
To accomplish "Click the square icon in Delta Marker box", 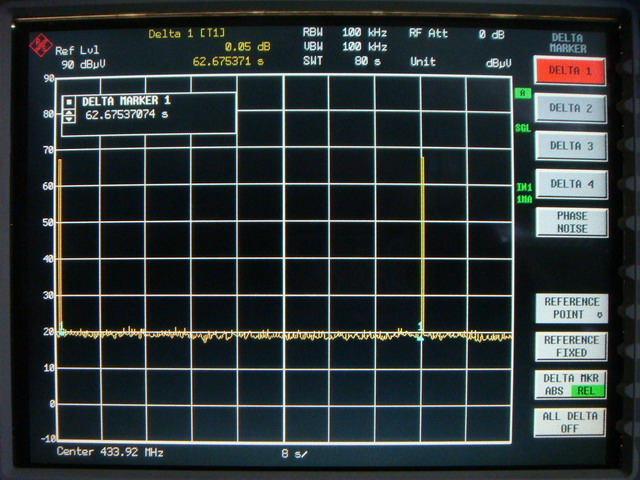I will pos(69,101).
